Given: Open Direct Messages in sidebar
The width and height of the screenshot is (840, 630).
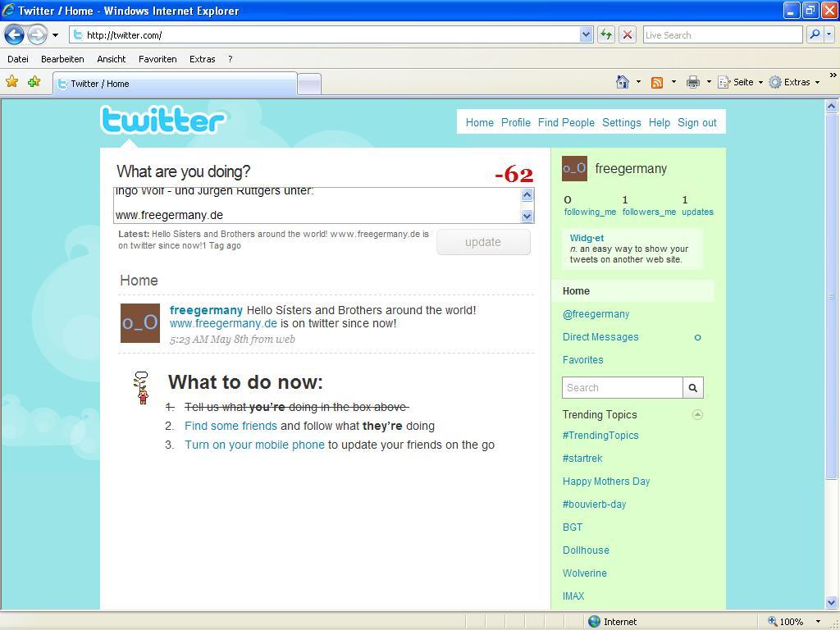Looking at the screenshot, I should tap(600, 337).
